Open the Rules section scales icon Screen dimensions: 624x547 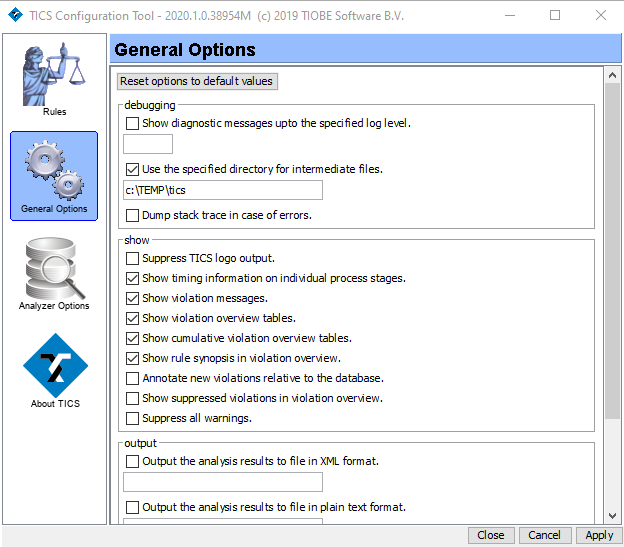54,73
